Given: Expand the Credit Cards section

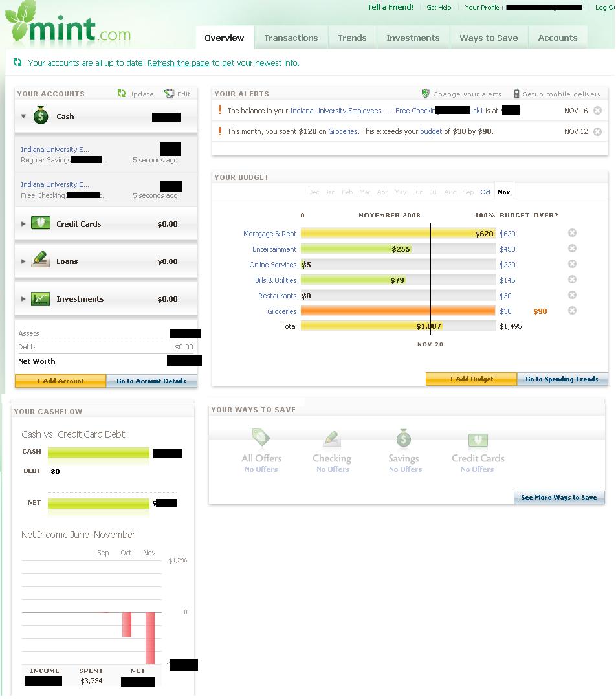Looking at the screenshot, I should (x=23, y=224).
